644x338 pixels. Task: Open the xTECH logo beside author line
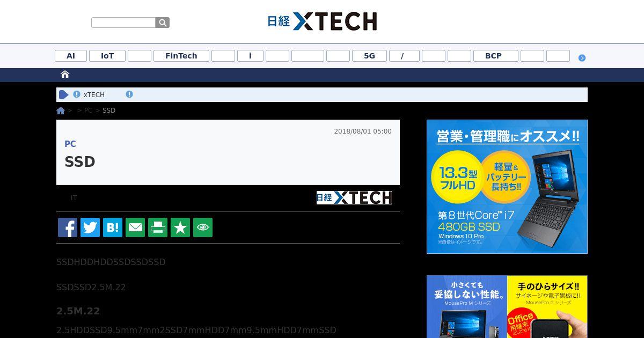tap(354, 197)
